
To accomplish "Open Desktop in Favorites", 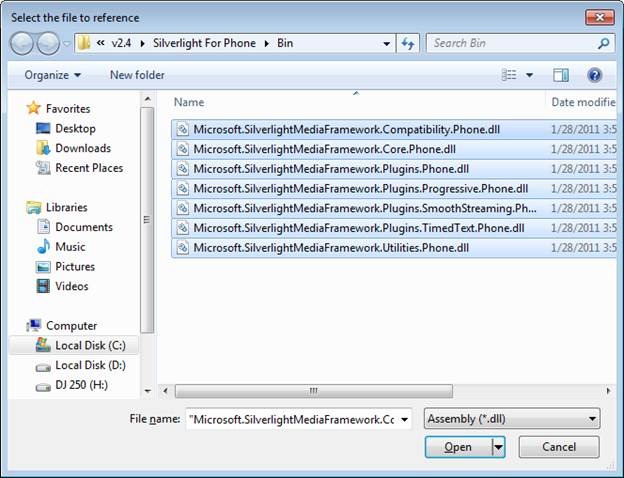I will click(75, 128).
